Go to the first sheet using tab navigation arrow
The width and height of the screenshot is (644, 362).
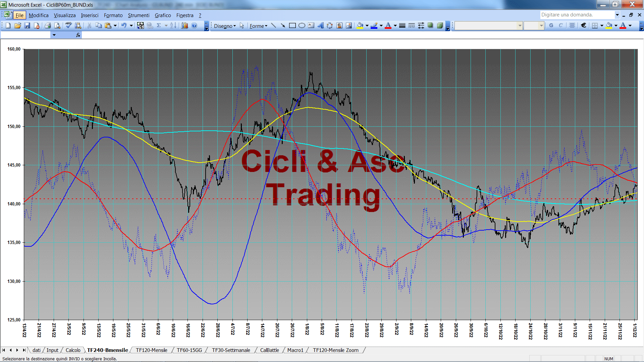[4, 350]
